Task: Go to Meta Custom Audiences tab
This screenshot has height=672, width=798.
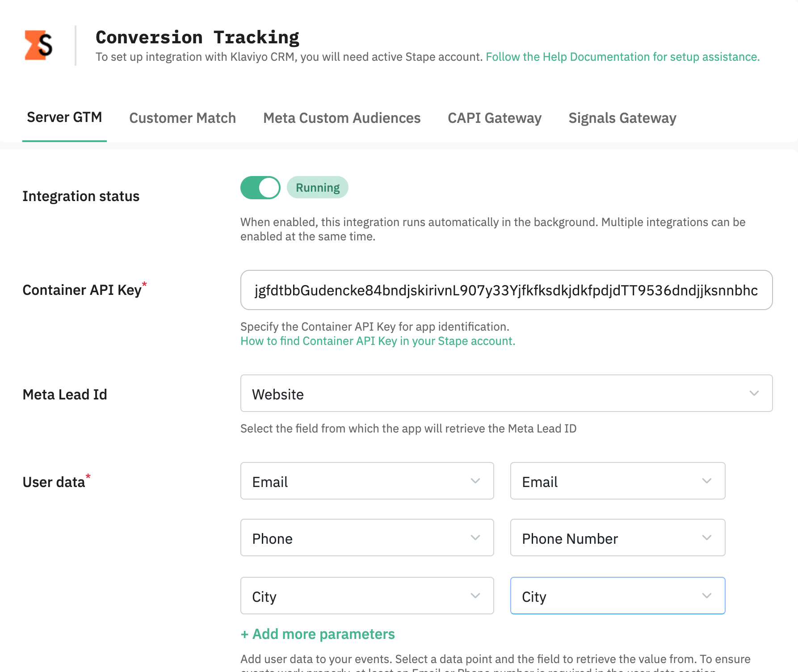Action: click(x=342, y=118)
